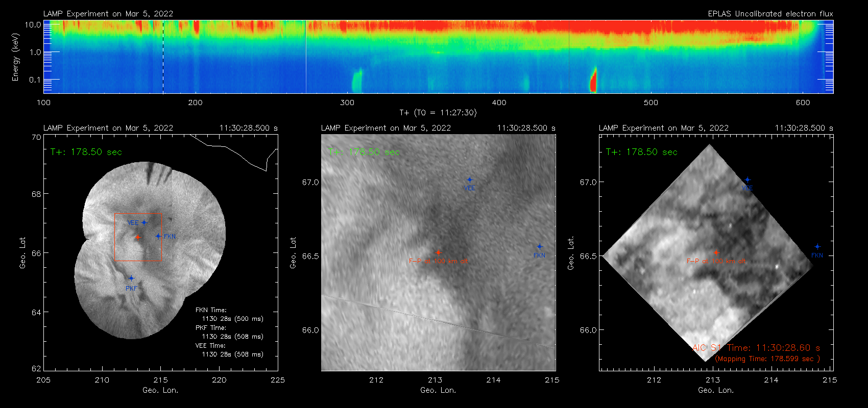Click the '600' tick on the spectrogram time axis
The height and width of the screenshot is (408, 868).
[x=803, y=103]
